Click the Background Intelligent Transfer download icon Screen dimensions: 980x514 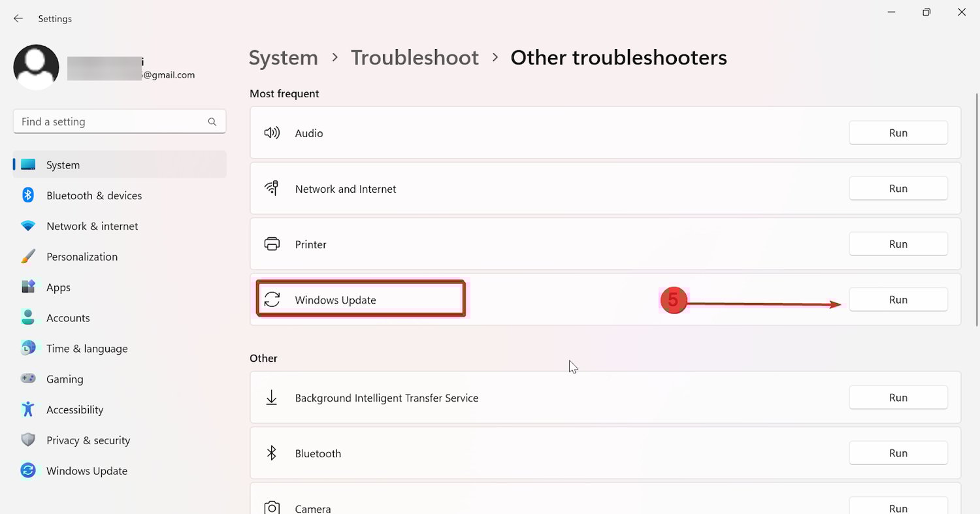click(x=272, y=397)
